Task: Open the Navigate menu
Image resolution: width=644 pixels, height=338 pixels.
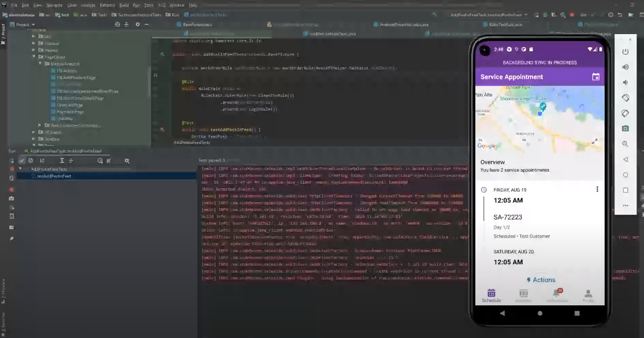Action: pos(55,5)
